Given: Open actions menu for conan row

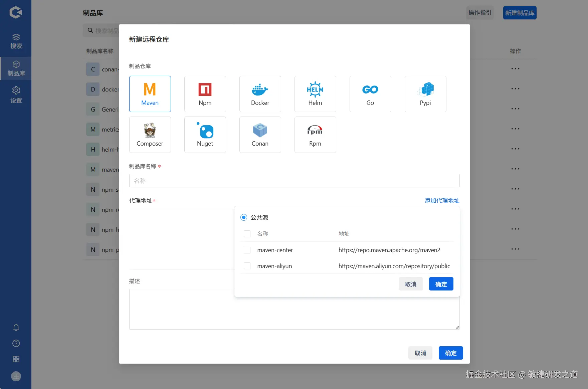Looking at the screenshot, I should [x=515, y=69].
